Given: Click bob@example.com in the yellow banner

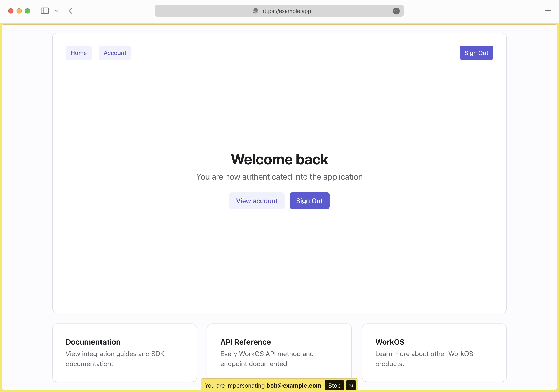Looking at the screenshot, I should (x=294, y=386).
